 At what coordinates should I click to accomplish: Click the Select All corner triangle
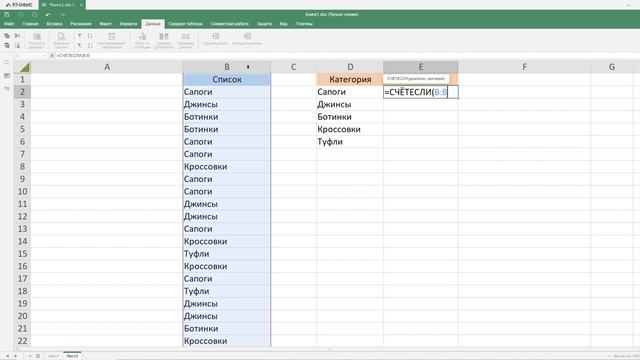pyautogui.click(x=24, y=67)
